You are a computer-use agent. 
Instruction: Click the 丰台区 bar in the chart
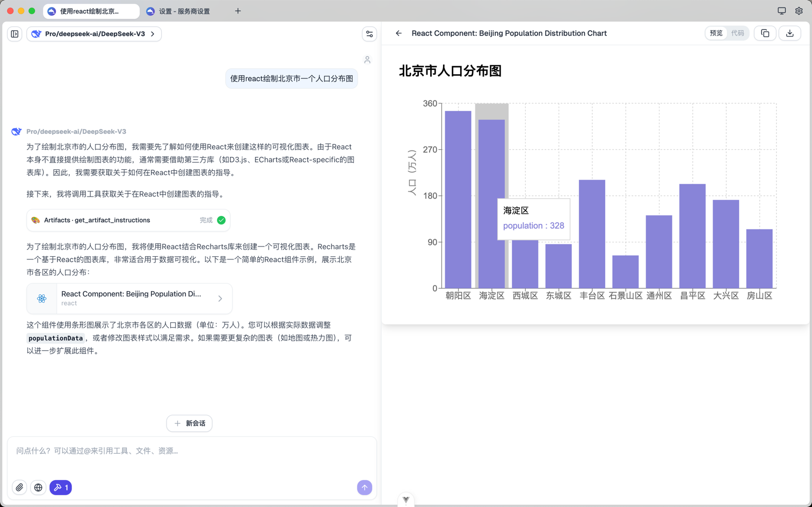(592, 234)
